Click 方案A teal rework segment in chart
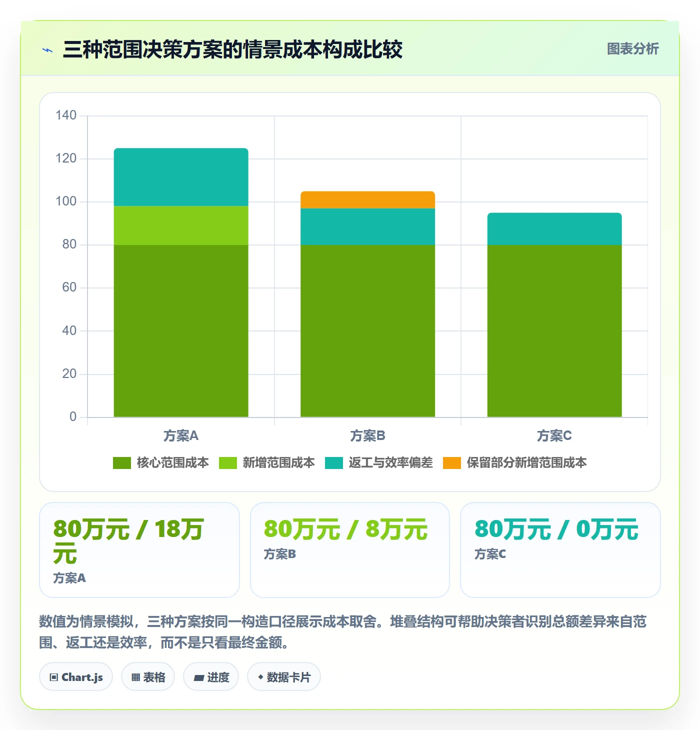The height and width of the screenshot is (730, 700). point(181,177)
